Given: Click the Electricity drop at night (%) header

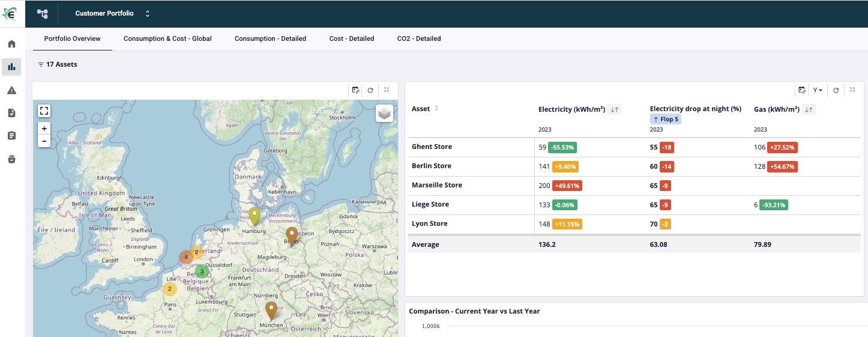Looking at the screenshot, I should point(696,109).
